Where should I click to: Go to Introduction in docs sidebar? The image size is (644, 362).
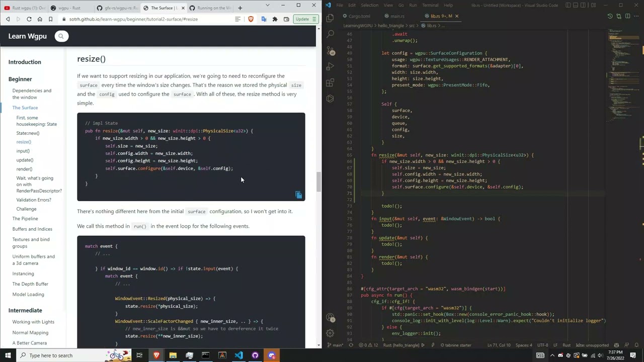click(25, 62)
